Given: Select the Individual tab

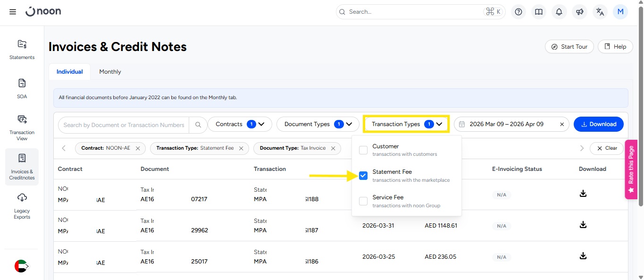Looking at the screenshot, I should (69, 72).
